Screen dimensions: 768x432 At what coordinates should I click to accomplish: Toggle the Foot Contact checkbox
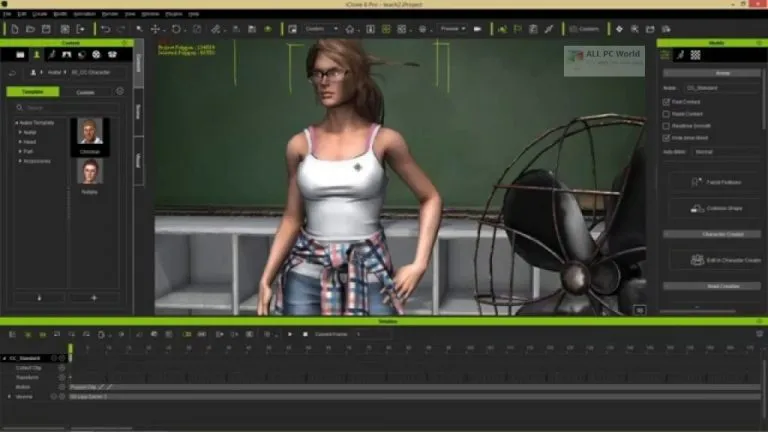(667, 102)
